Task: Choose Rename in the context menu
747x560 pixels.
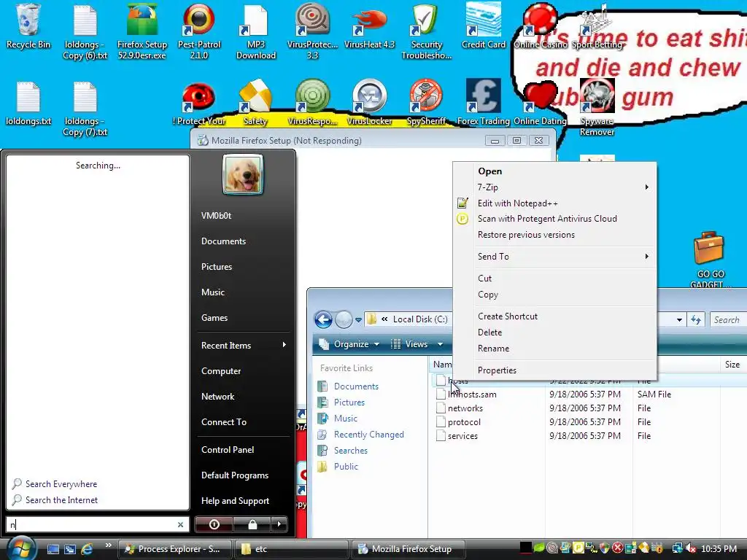Action: point(554,349)
